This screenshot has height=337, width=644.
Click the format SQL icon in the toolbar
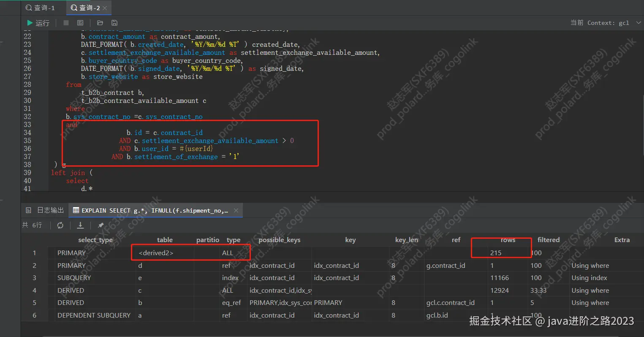tap(80, 23)
